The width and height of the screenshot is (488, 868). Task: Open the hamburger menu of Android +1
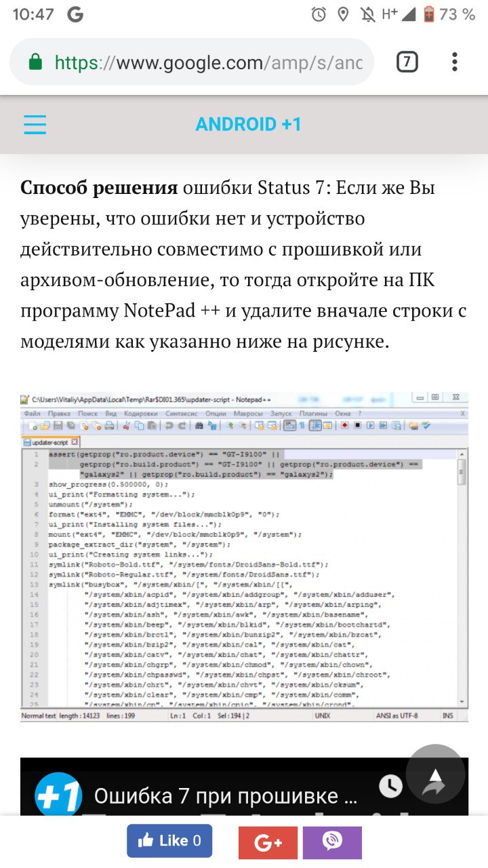point(35,124)
